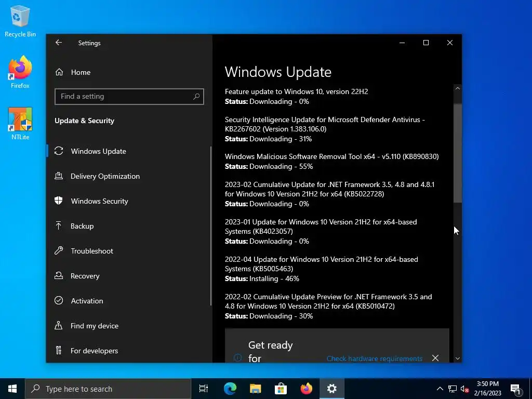532x399 pixels.
Task: Click the Backup upward arrow icon
Action: pyautogui.click(x=58, y=225)
